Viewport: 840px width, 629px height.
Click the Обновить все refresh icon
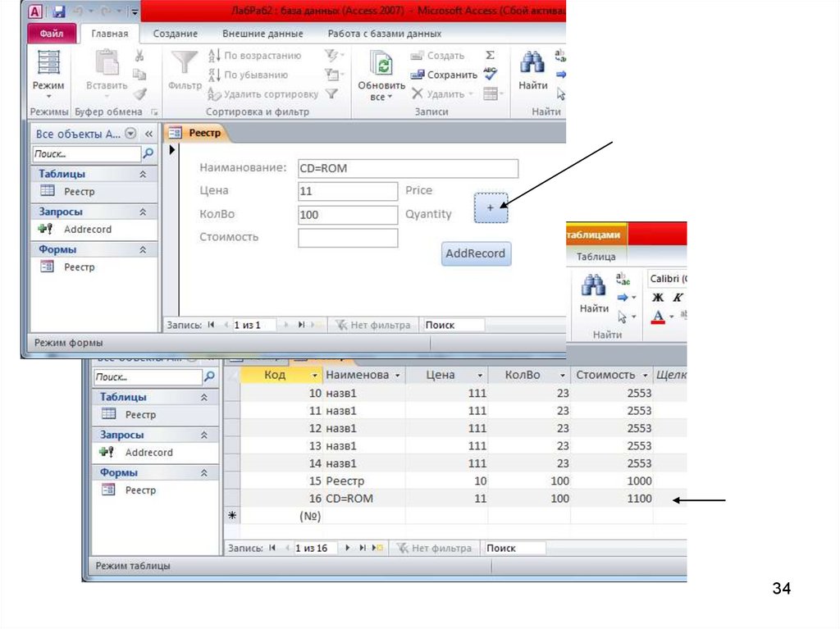point(381,65)
